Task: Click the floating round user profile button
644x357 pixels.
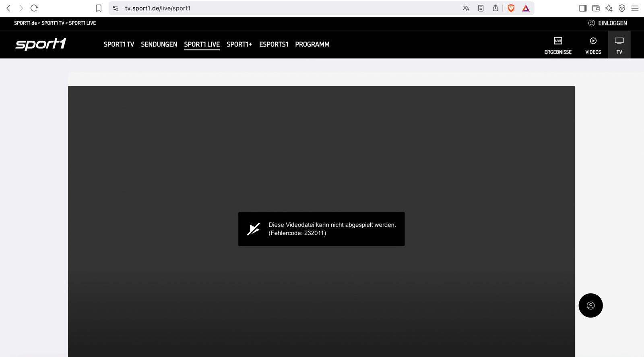Action: coord(590,305)
